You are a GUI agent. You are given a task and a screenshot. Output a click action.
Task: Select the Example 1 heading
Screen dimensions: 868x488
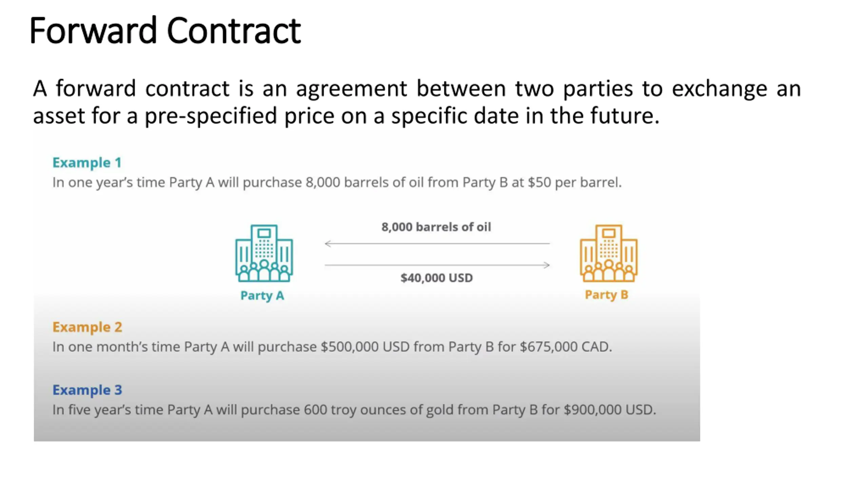(x=87, y=163)
